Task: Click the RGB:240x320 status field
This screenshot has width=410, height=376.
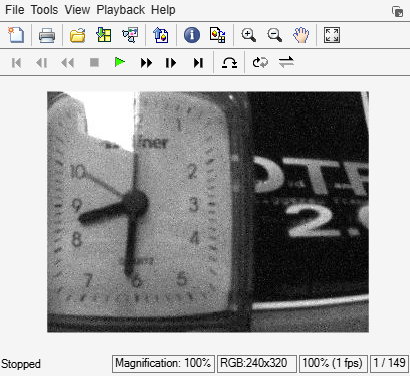Action: click(257, 364)
